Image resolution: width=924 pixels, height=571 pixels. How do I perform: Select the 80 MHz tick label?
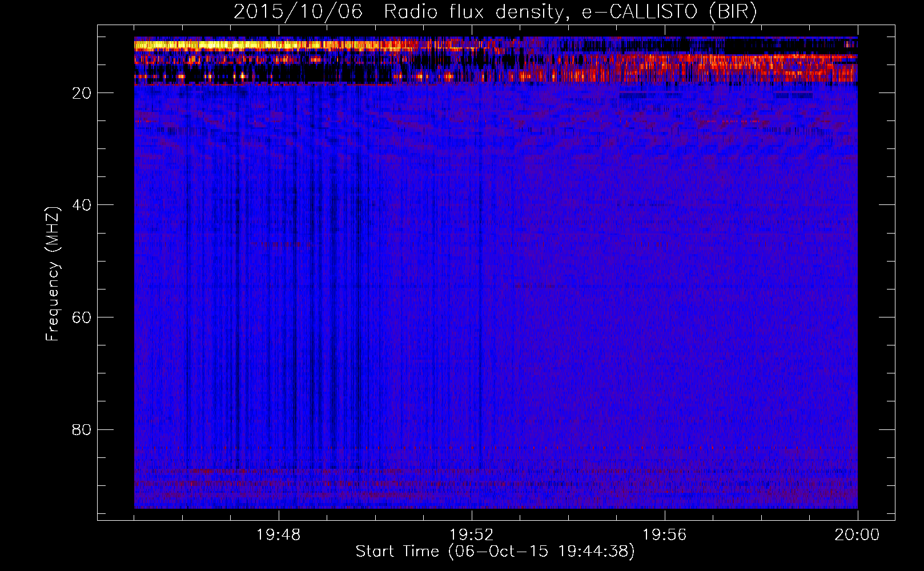[x=82, y=429]
